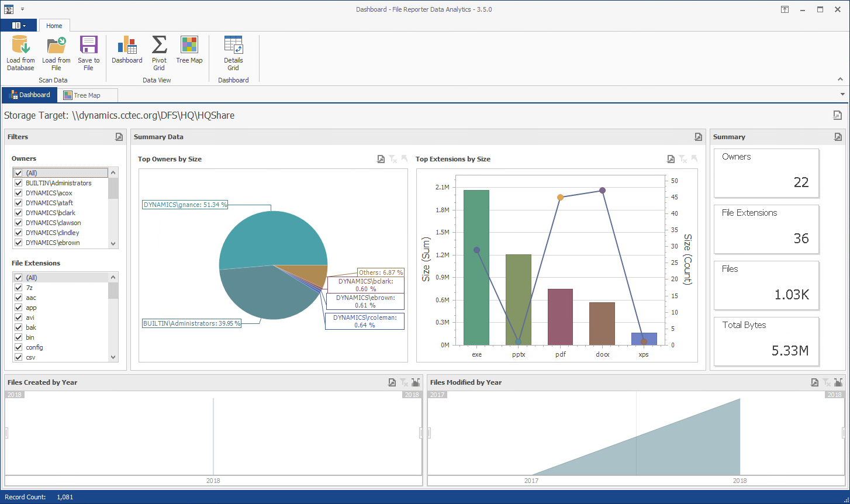Toggle the 7z file extension checkbox
This screenshot has width=850, height=504.
[19, 288]
